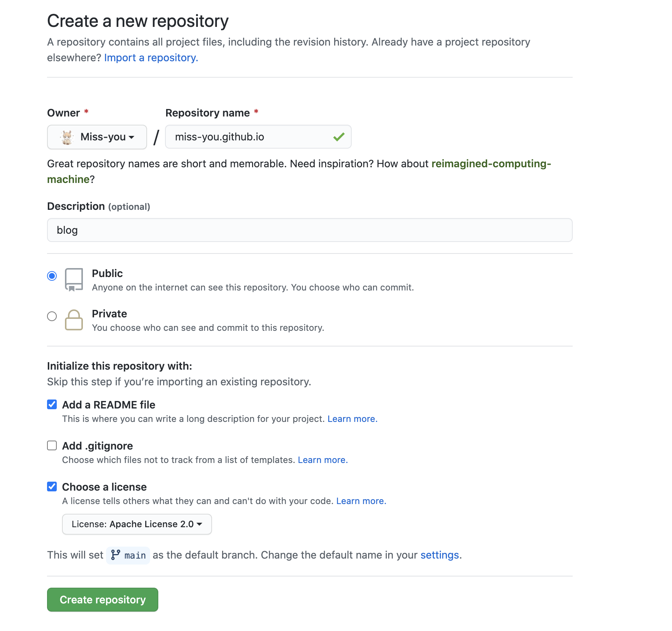672x631 pixels.
Task: Click the Public repository book icon
Action: [74, 279]
